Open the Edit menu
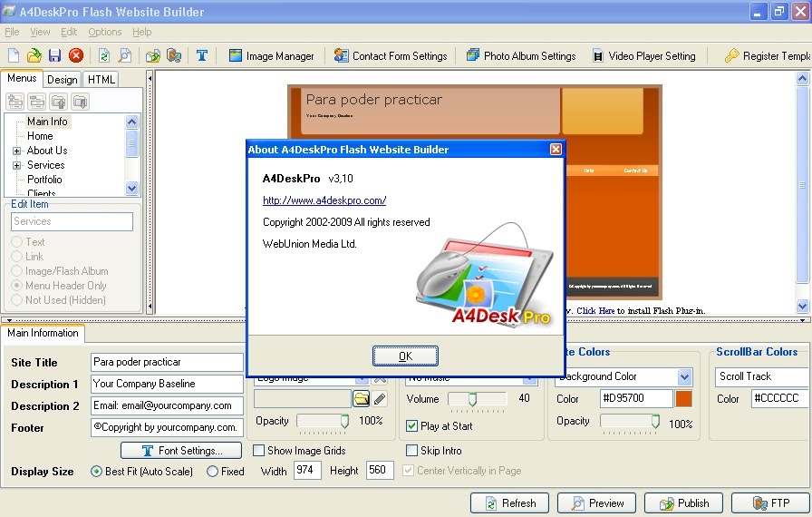The height and width of the screenshot is (517, 812). [69, 32]
